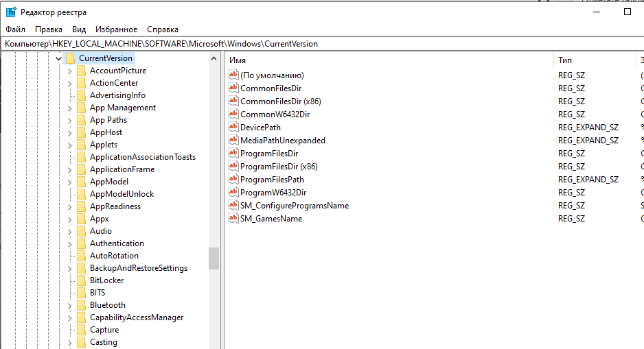The width and height of the screenshot is (644, 349).
Task: Click the BitLocker folder icon
Action: (81, 280)
